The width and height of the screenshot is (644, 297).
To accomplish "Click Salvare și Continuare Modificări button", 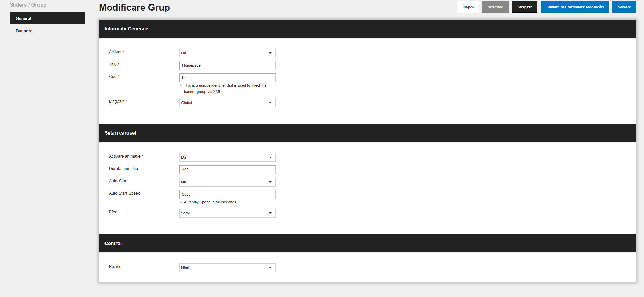I will tap(575, 7).
